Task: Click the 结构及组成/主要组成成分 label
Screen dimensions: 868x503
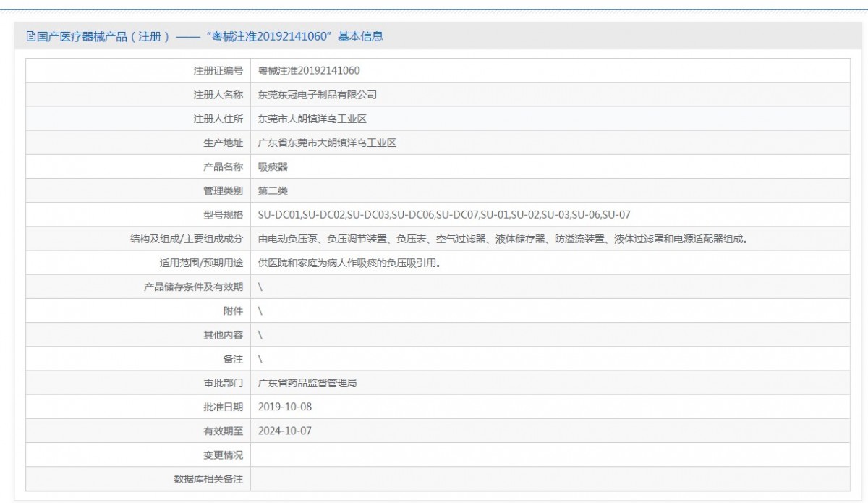Action: [x=185, y=238]
